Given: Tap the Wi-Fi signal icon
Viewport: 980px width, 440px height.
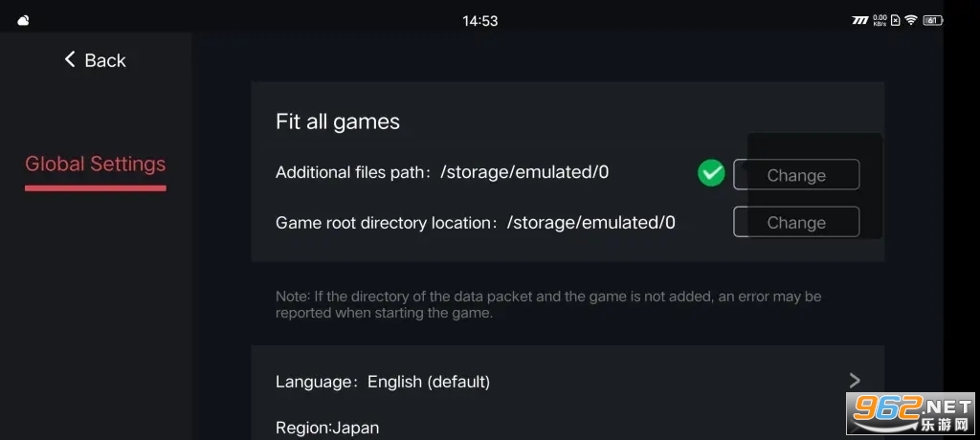Looking at the screenshot, I should coord(910,20).
